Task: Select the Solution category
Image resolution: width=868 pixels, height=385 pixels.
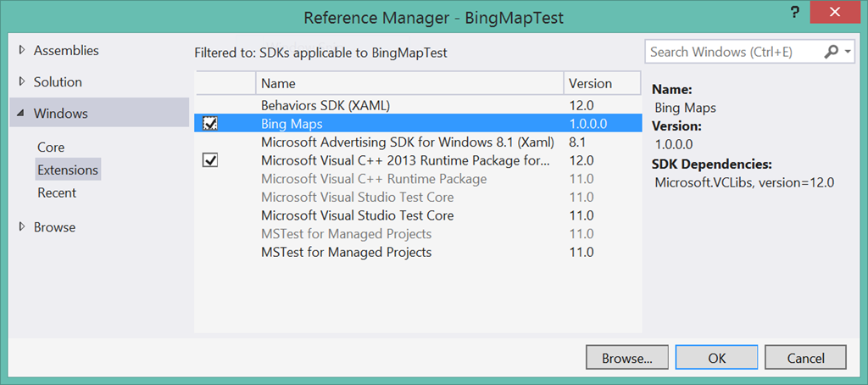Action: 58,82
